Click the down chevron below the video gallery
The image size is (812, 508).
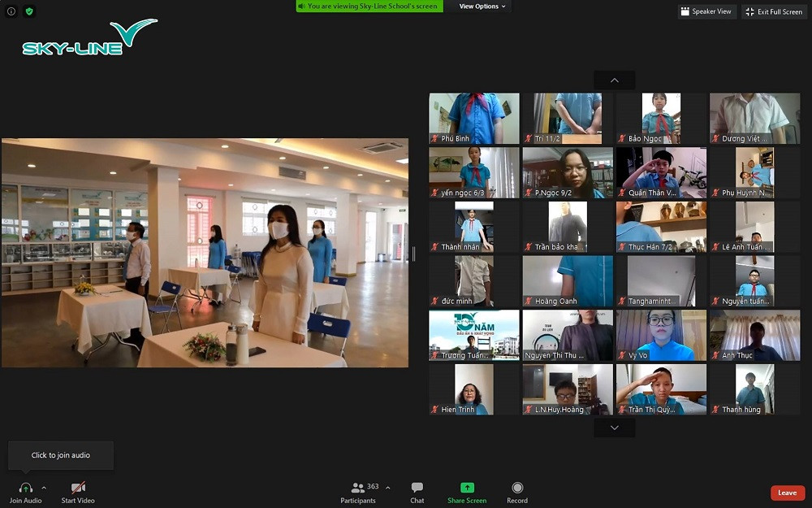pos(614,427)
